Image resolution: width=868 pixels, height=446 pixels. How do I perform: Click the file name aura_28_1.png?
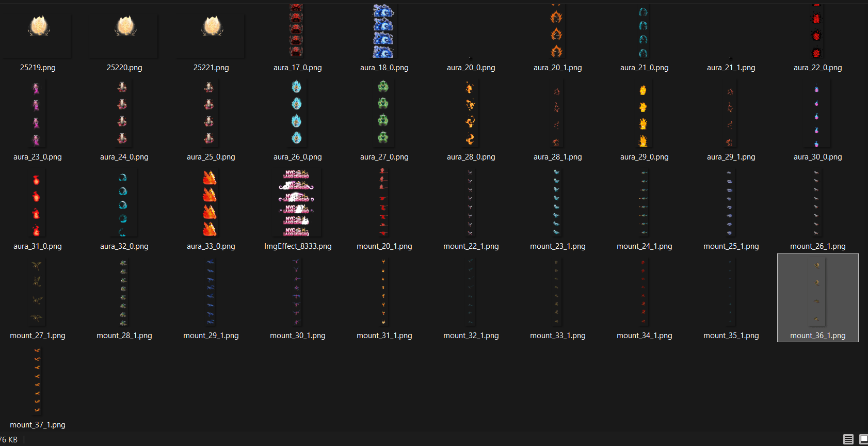(558, 157)
